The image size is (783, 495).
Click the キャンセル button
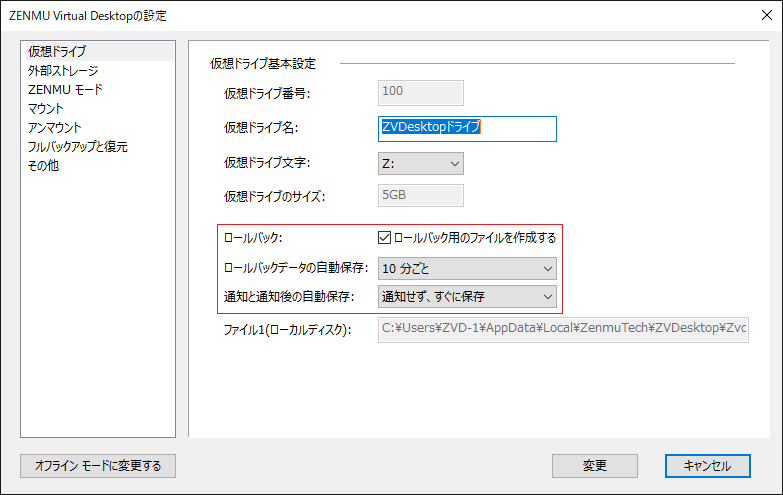(x=708, y=466)
